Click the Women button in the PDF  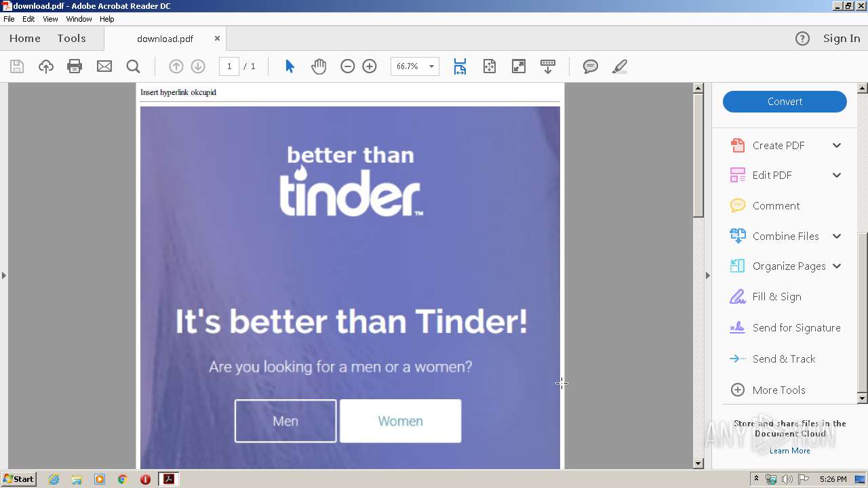(400, 421)
